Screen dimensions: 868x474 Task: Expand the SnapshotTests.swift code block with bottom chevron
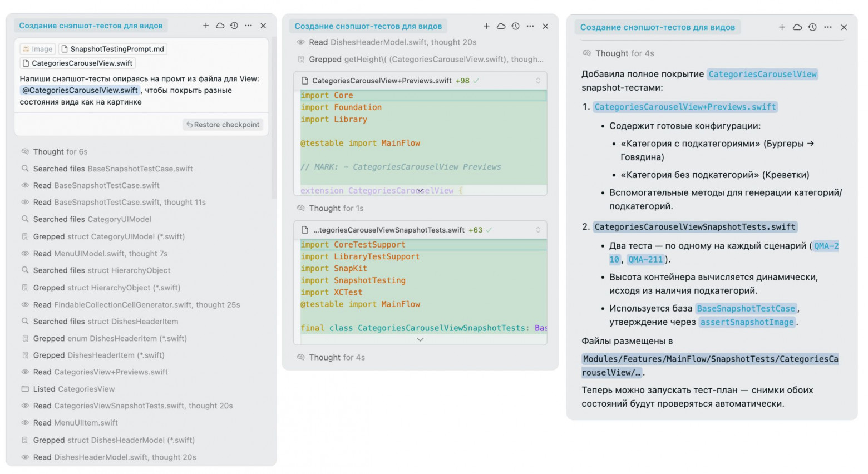click(x=420, y=339)
